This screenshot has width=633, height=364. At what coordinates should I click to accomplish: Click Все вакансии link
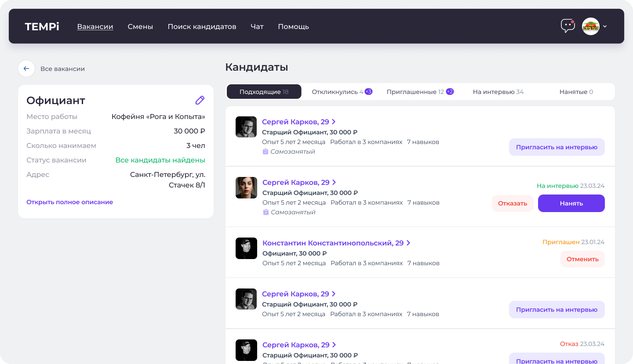[62, 68]
